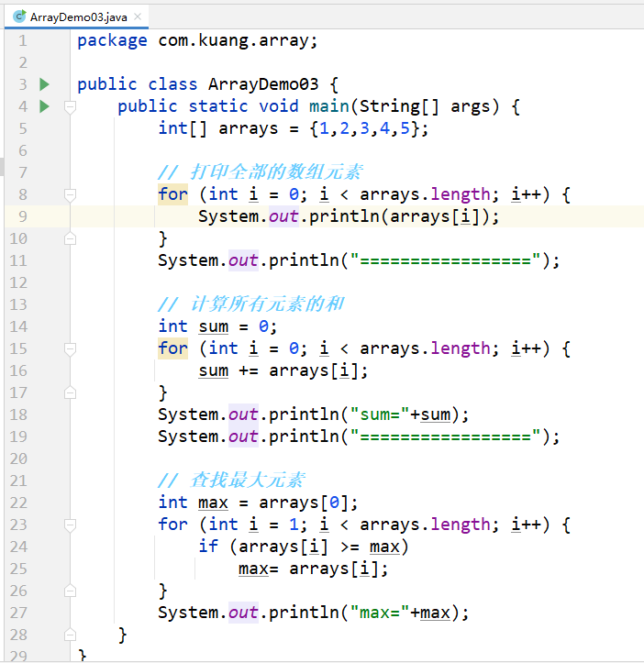This screenshot has height=663, width=644.
Task: Click line number 22 in the gutter
Action: click(x=18, y=503)
